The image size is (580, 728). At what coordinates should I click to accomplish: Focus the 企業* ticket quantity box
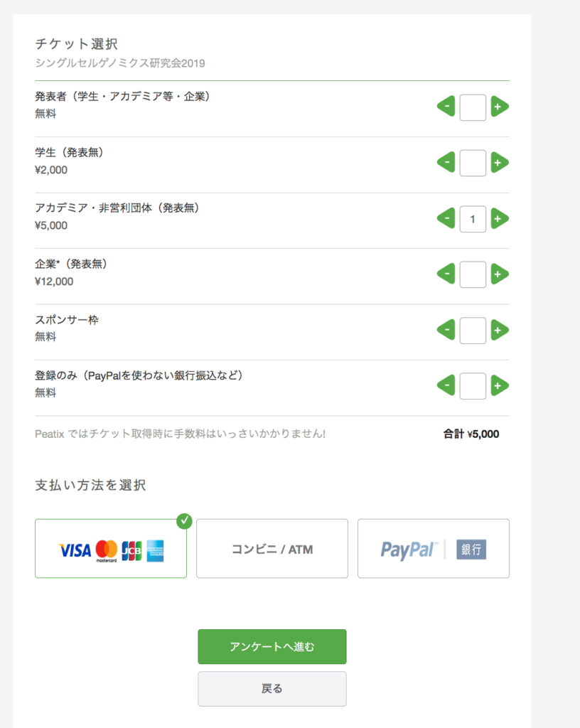(473, 274)
